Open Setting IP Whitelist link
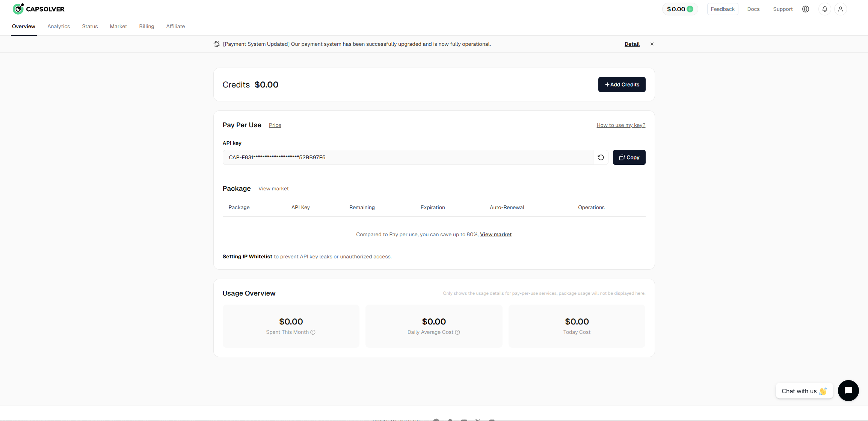The image size is (868, 421). 247,257
